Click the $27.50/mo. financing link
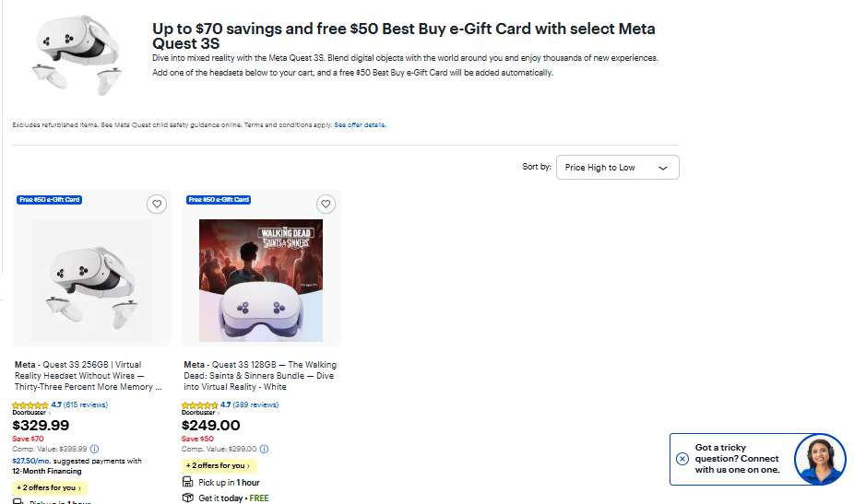This screenshot has height=504, width=854. (x=32, y=461)
